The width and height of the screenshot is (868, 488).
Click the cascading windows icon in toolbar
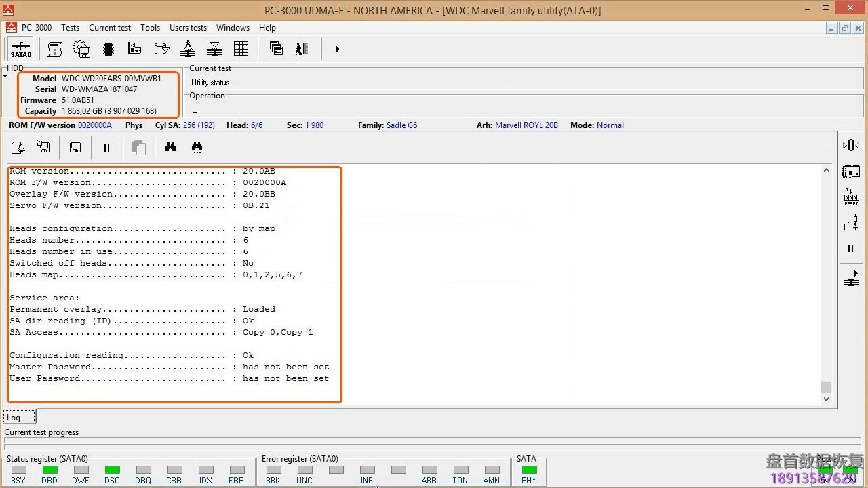click(276, 49)
